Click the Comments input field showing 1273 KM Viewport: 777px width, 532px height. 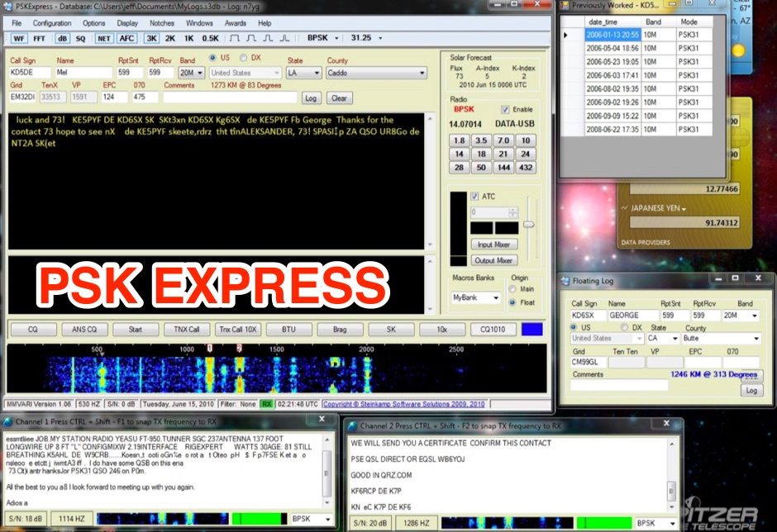(231, 98)
